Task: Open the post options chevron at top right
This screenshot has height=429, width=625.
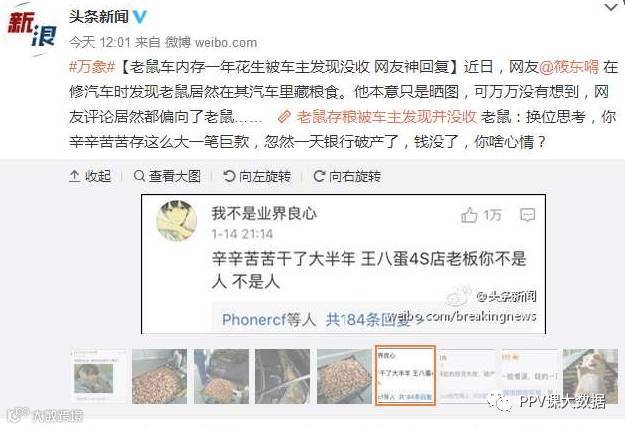Action: tap(613, 7)
